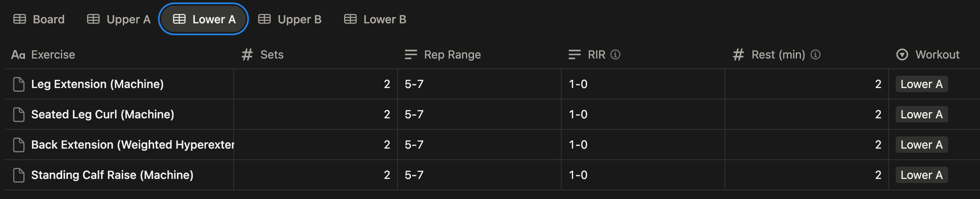Open the Upper A tab

pos(119,19)
